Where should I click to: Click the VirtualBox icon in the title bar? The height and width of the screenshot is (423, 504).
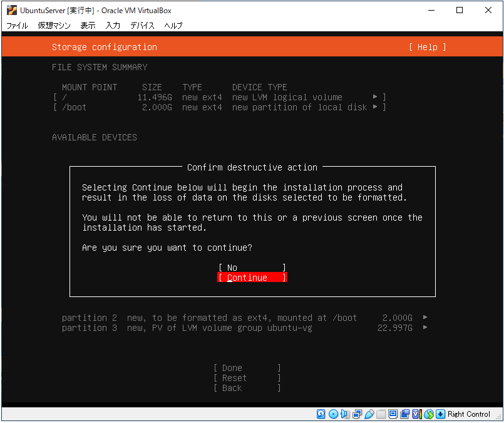[x=11, y=10]
